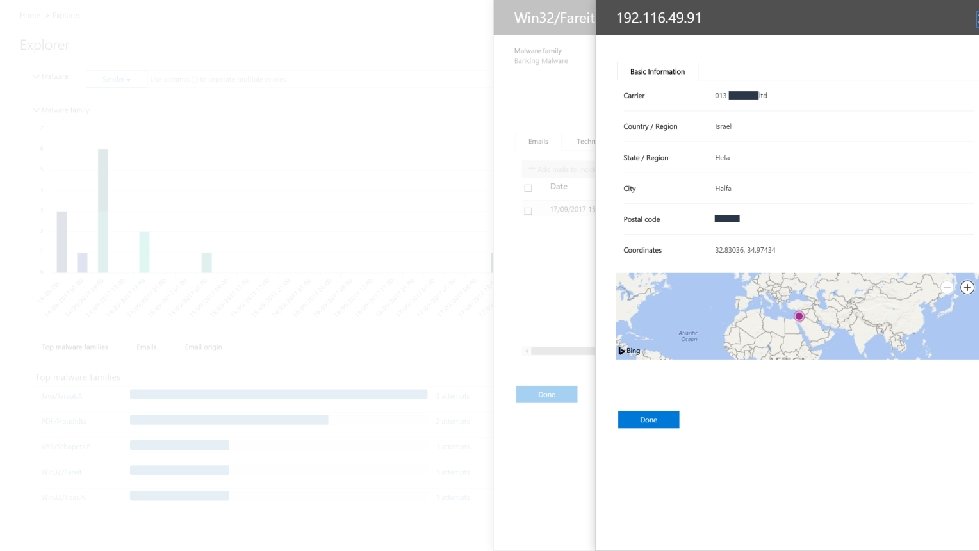Viewport: 979px width, 551px height.
Task: Open the Emails tab below the chart
Action: tap(147, 347)
